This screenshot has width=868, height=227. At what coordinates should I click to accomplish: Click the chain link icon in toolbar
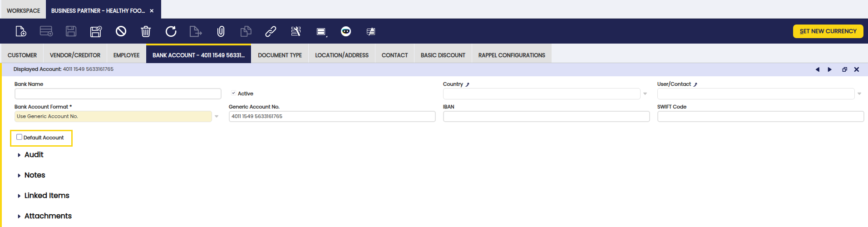tap(271, 31)
